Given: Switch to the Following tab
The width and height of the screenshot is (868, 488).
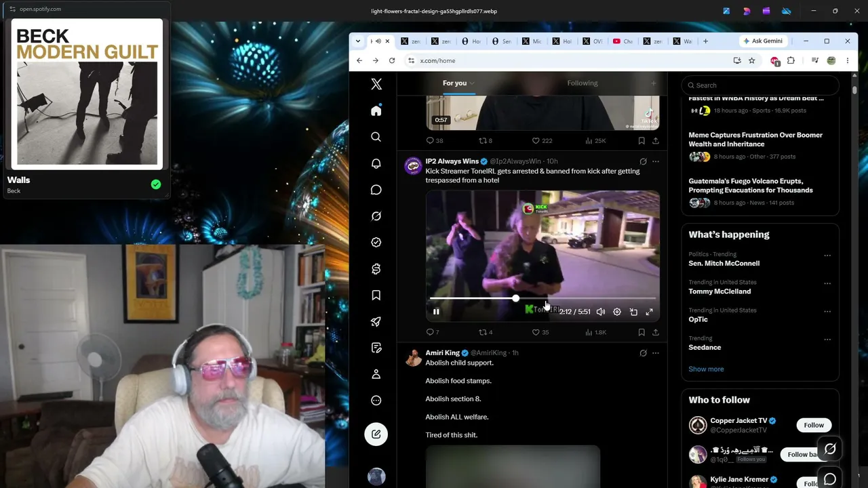Looking at the screenshot, I should coord(583,83).
